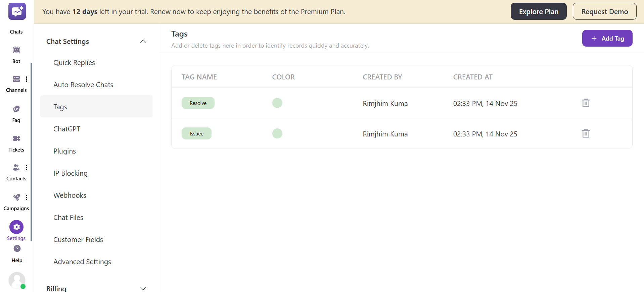This screenshot has width=644, height=292.
Task: Expand the Billing section
Action: pos(143,288)
